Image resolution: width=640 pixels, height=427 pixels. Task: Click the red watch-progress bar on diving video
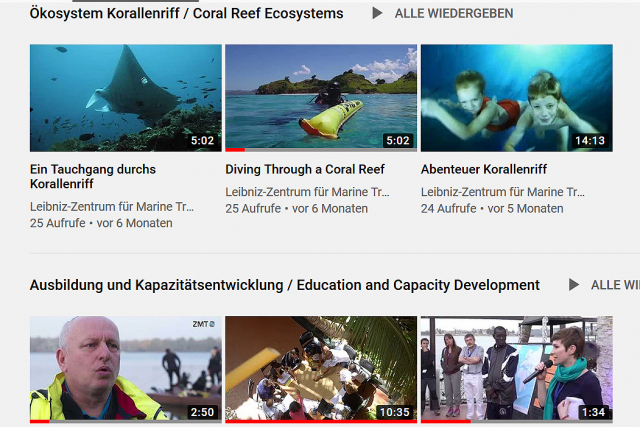tap(235, 150)
